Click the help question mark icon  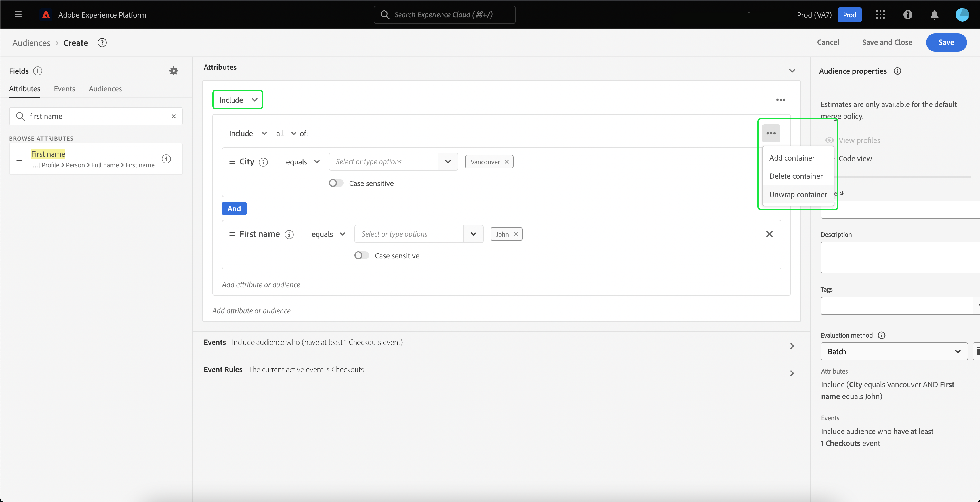(x=908, y=15)
